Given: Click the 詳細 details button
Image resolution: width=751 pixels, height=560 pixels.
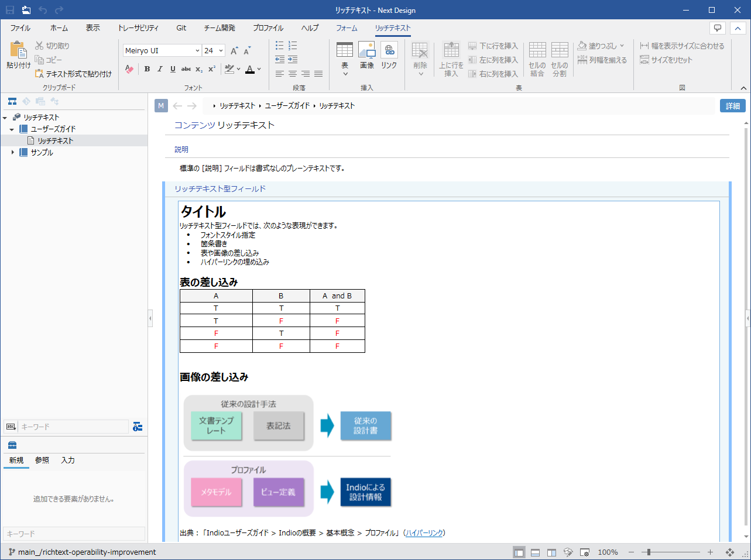Looking at the screenshot, I should 733,106.
